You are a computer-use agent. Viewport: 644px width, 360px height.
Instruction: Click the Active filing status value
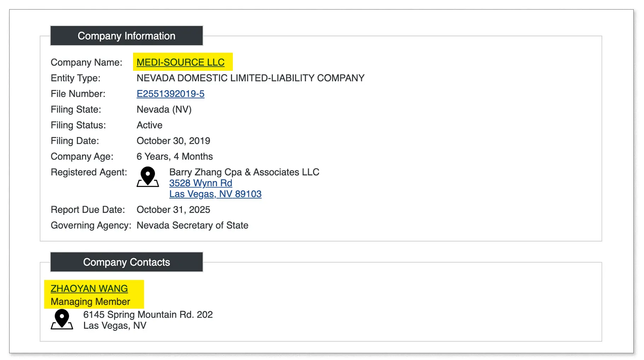pyautogui.click(x=149, y=125)
